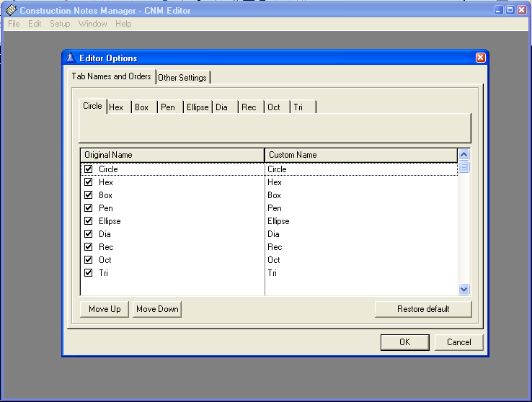Select the Oct preview tab
532x402 pixels.
point(274,107)
